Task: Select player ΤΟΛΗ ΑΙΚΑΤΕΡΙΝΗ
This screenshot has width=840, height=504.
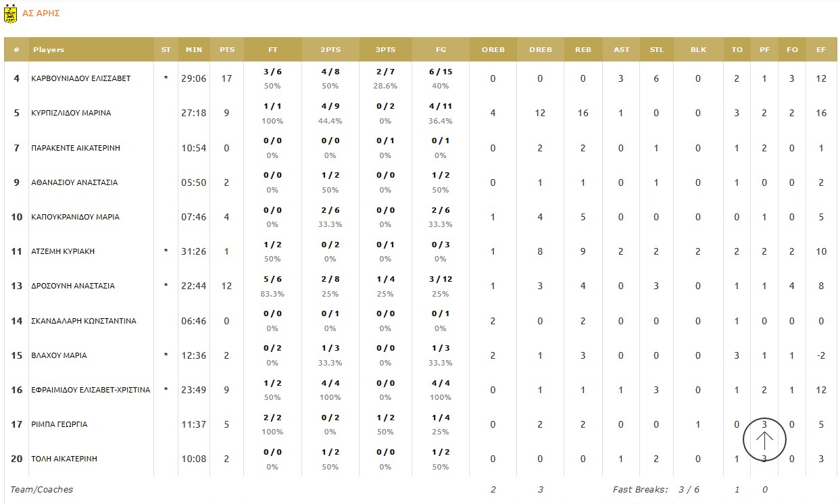Action: (x=64, y=459)
